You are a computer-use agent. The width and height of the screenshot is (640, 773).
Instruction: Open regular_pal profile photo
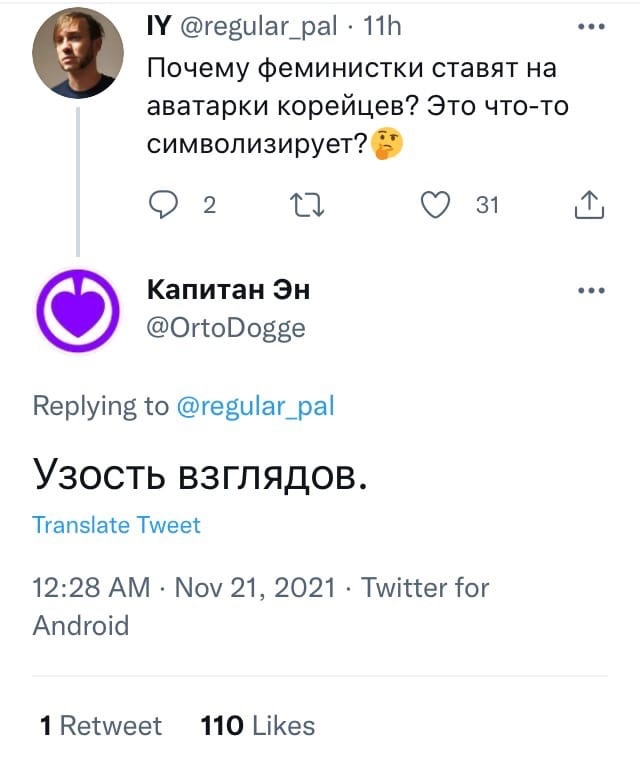pos(78,56)
